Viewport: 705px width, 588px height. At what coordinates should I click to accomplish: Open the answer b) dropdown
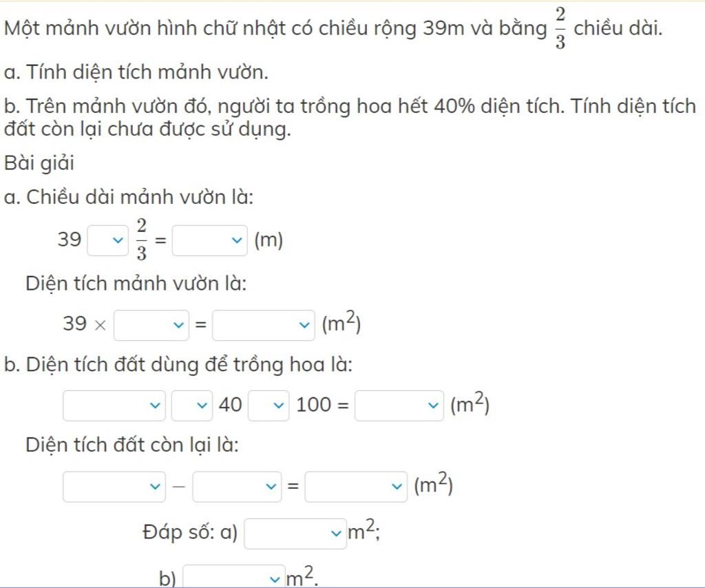(234, 577)
